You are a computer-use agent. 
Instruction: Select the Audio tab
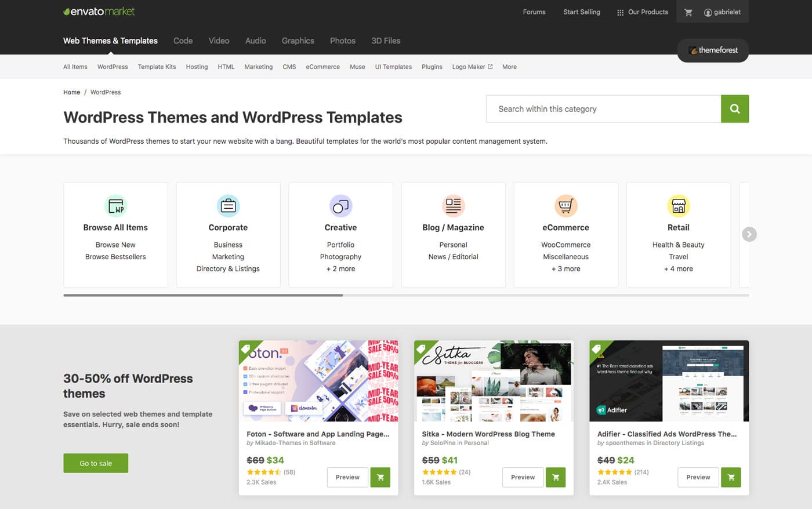pos(255,41)
